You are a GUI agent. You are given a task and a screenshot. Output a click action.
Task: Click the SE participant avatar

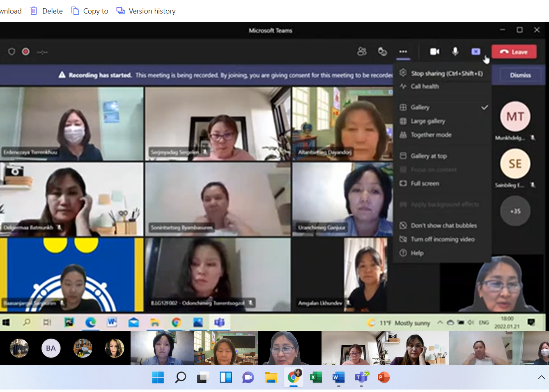pos(515,164)
